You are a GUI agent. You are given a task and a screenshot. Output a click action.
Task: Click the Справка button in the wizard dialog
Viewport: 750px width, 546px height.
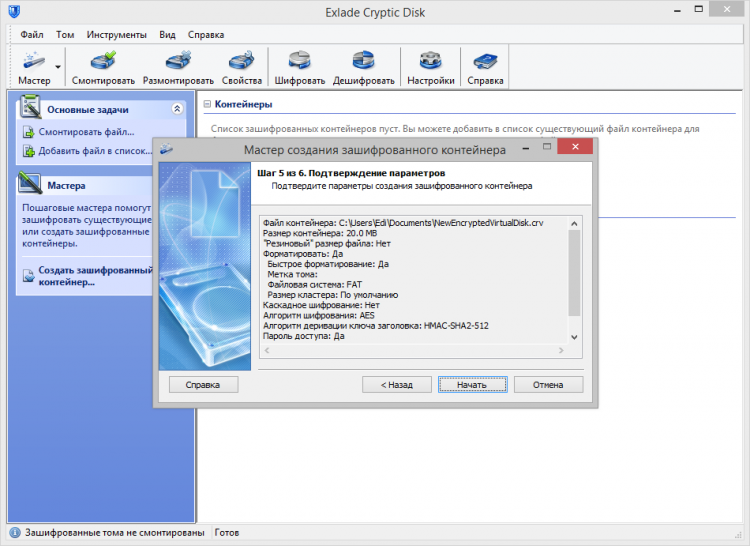pos(203,384)
